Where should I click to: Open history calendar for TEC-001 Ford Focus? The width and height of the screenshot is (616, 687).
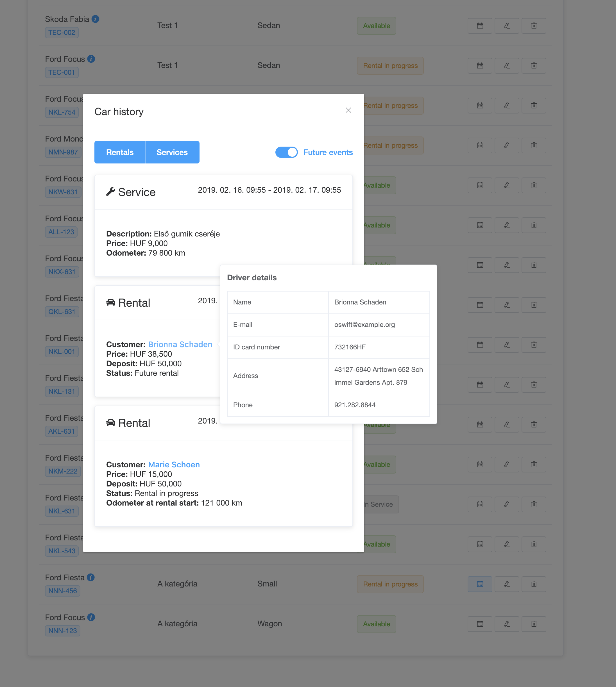click(480, 66)
